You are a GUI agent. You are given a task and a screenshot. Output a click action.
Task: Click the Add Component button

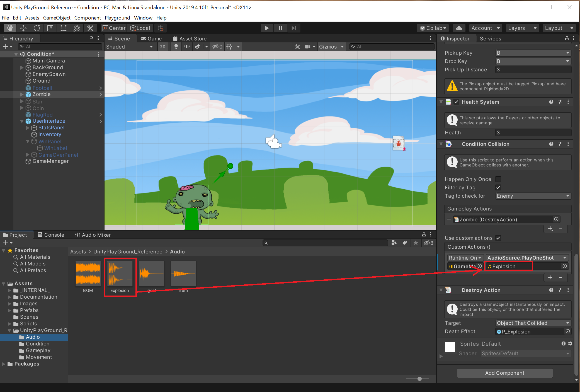(x=504, y=373)
